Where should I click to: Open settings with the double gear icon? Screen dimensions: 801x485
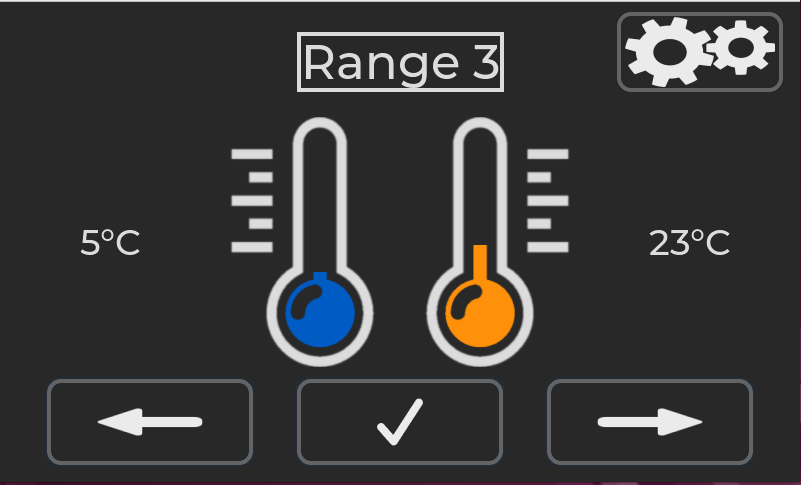[699, 52]
